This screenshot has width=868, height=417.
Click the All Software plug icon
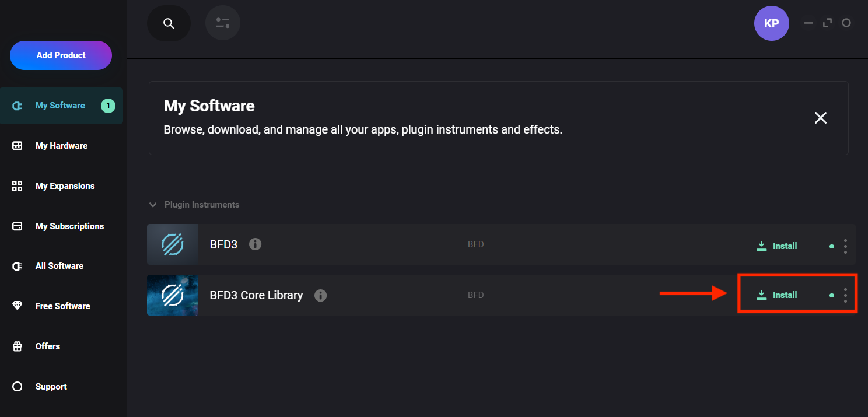(17, 266)
